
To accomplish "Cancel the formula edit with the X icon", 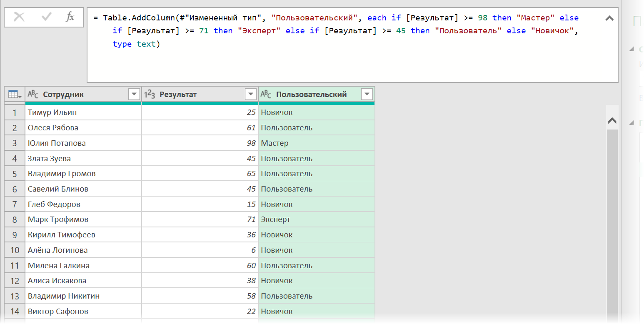I will click(x=19, y=17).
